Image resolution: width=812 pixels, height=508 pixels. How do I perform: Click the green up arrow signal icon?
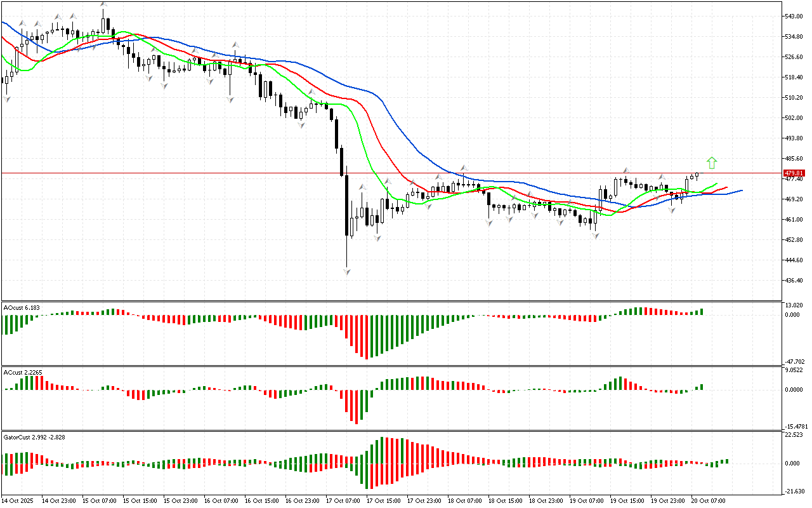point(712,163)
